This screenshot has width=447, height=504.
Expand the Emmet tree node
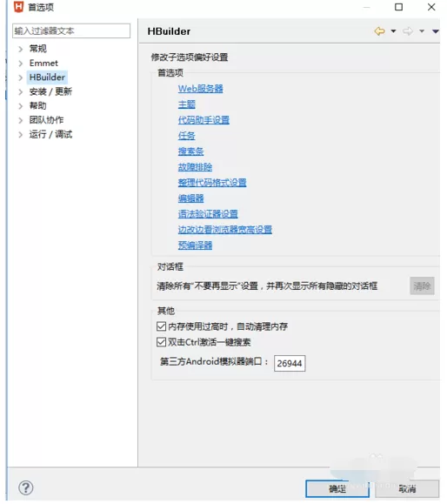(x=21, y=64)
